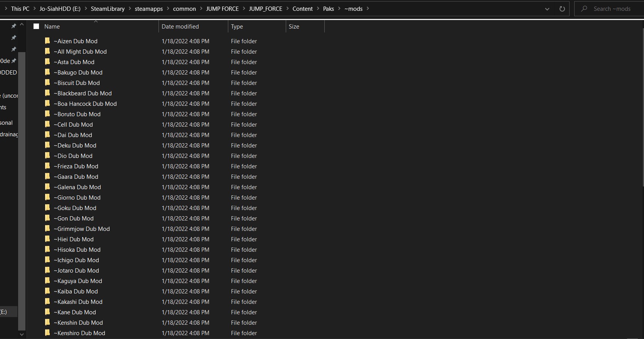Click the ~Bakugo Dub Mod folder icon
This screenshot has height=339, width=644.
[x=47, y=72]
